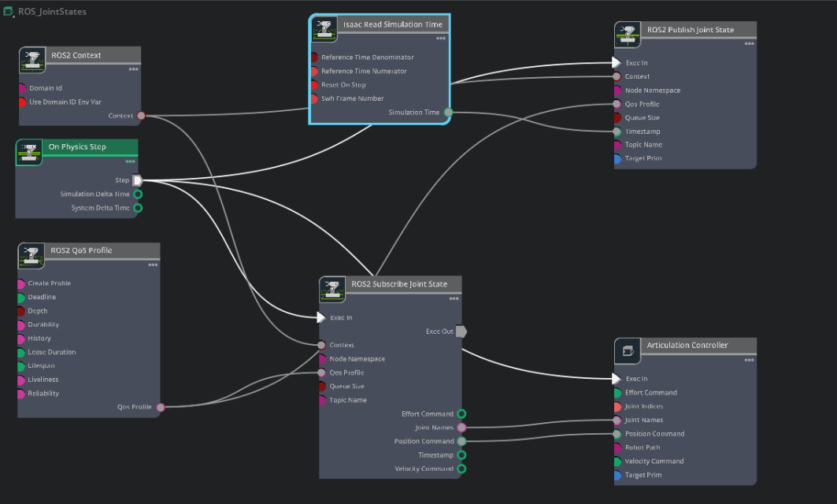Click the Simulation Time output port
The image size is (837, 504).
pyautogui.click(x=448, y=113)
